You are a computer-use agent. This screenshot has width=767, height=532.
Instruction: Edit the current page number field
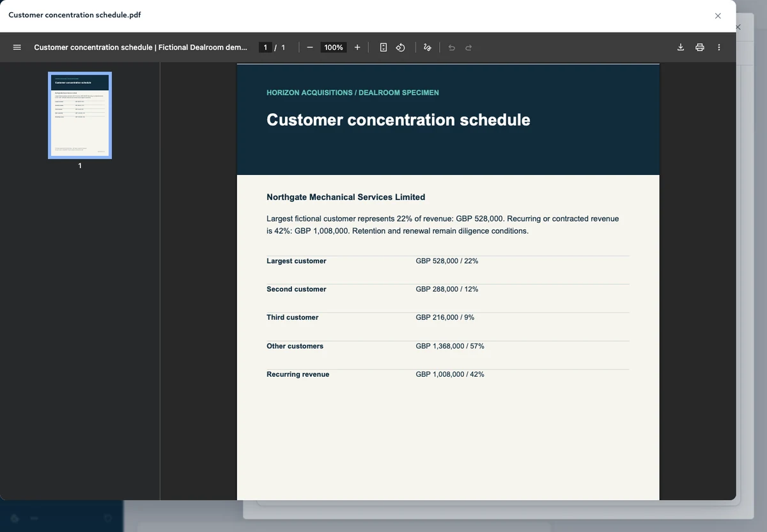265,47
